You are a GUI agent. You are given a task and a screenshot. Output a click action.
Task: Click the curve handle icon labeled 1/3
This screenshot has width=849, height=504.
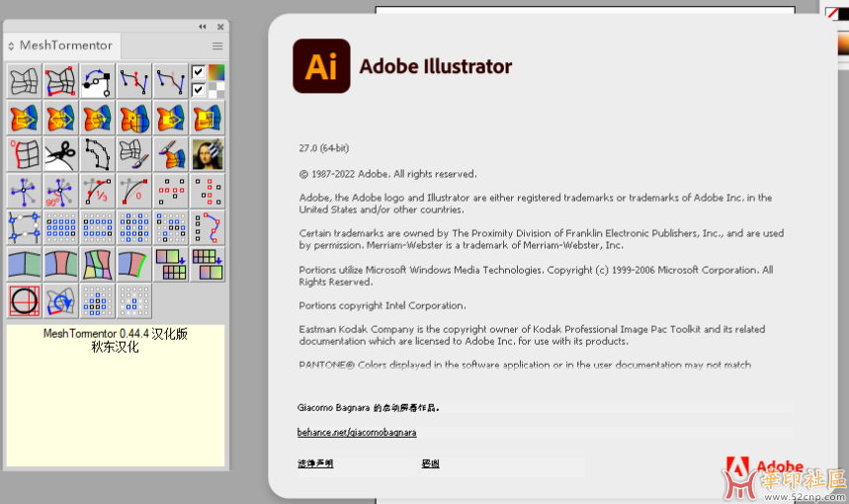tap(98, 191)
